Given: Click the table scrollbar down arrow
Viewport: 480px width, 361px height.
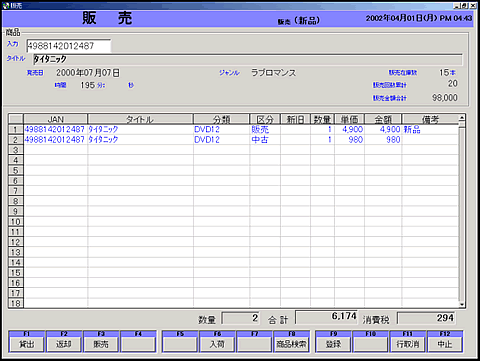Looking at the screenshot, I should [x=462, y=304].
